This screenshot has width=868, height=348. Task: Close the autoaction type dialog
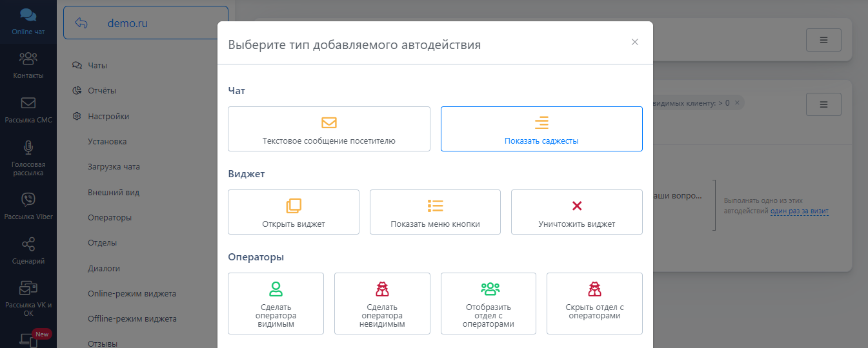click(634, 43)
